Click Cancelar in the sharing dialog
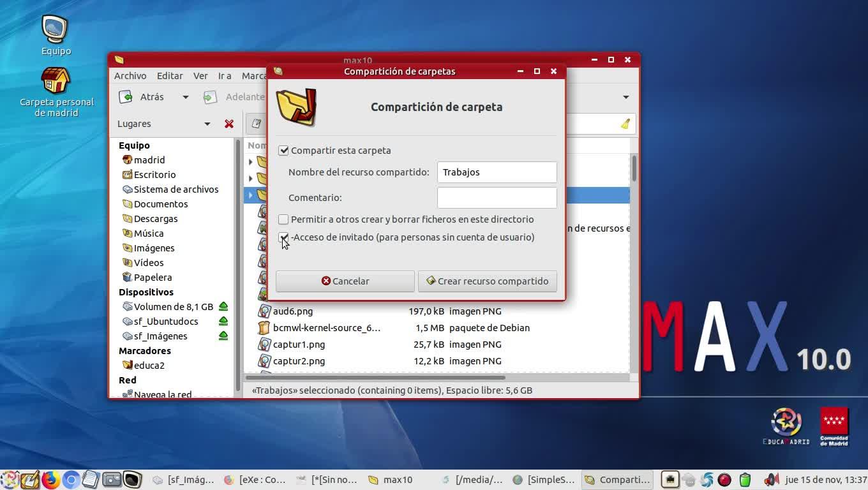 [x=345, y=281]
